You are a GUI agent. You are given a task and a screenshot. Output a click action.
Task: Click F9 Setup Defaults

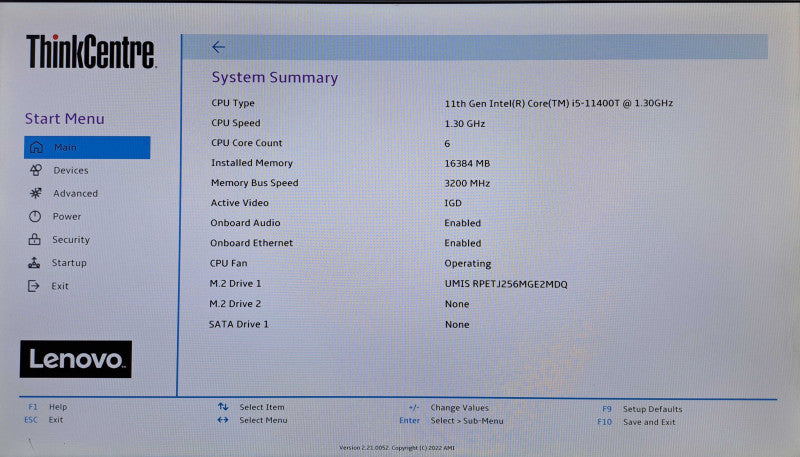[642, 409]
